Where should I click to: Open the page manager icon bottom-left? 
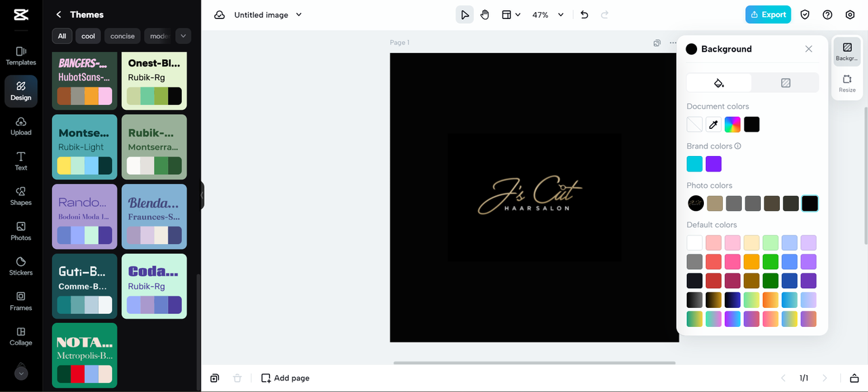tap(214, 378)
